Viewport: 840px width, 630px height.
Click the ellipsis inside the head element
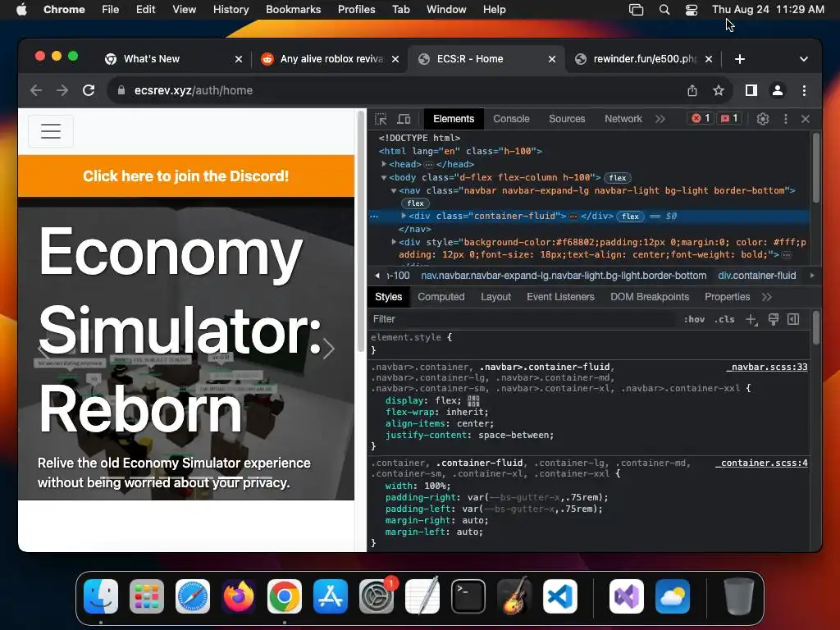pyautogui.click(x=428, y=164)
